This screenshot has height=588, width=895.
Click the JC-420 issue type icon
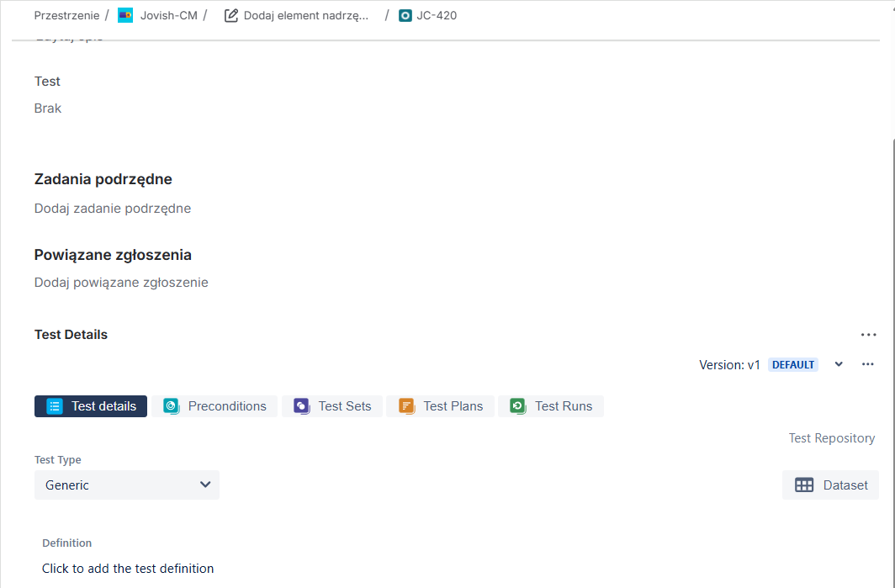pyautogui.click(x=405, y=15)
